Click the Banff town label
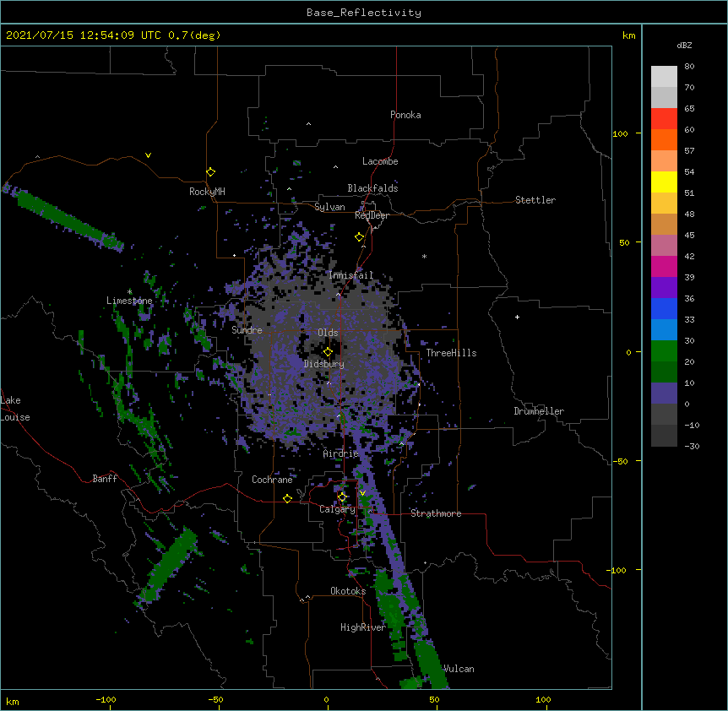 (105, 479)
